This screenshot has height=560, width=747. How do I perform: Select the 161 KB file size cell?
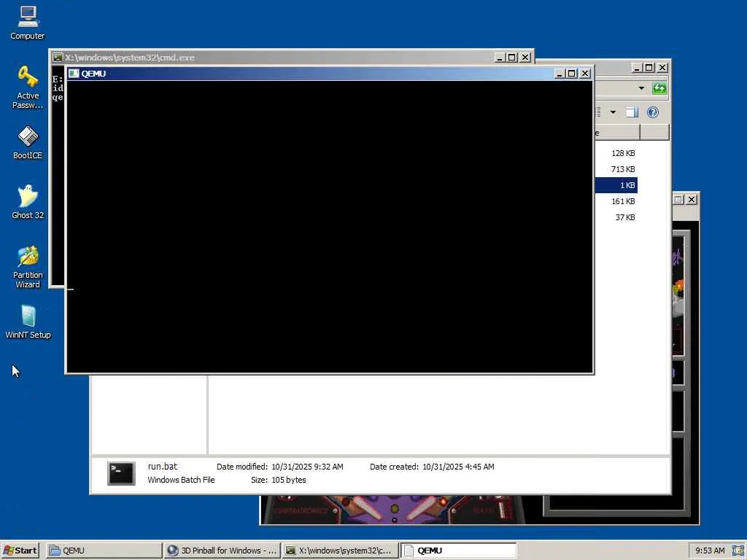click(x=623, y=201)
